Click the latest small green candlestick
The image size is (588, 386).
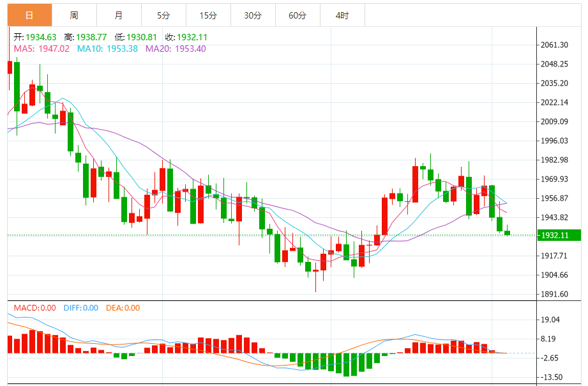pos(508,233)
